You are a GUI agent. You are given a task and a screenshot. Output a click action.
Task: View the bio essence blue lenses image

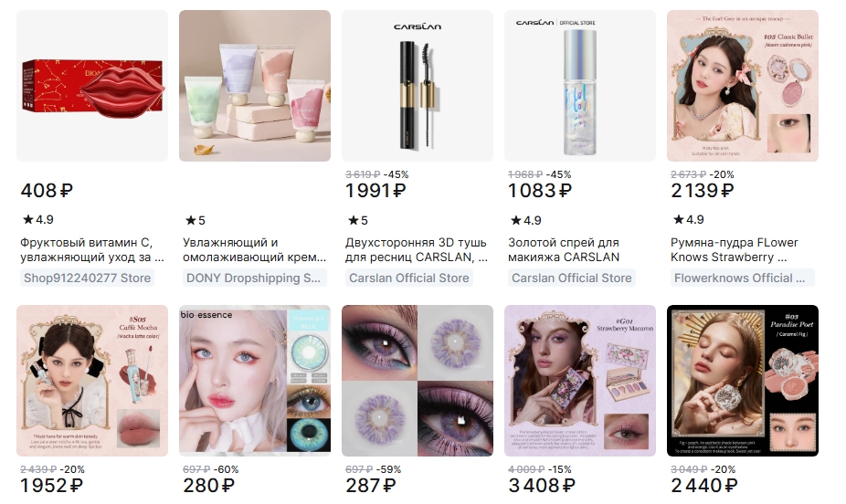coord(255,381)
